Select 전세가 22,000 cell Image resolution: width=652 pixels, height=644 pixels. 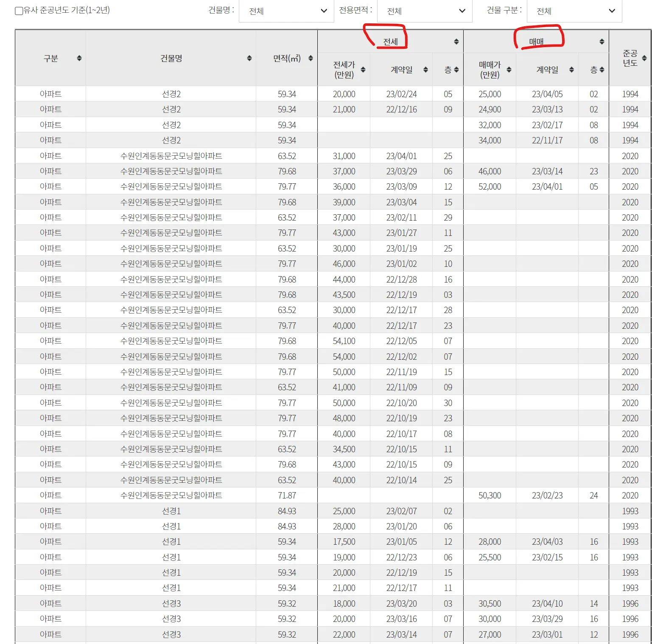tap(344, 634)
